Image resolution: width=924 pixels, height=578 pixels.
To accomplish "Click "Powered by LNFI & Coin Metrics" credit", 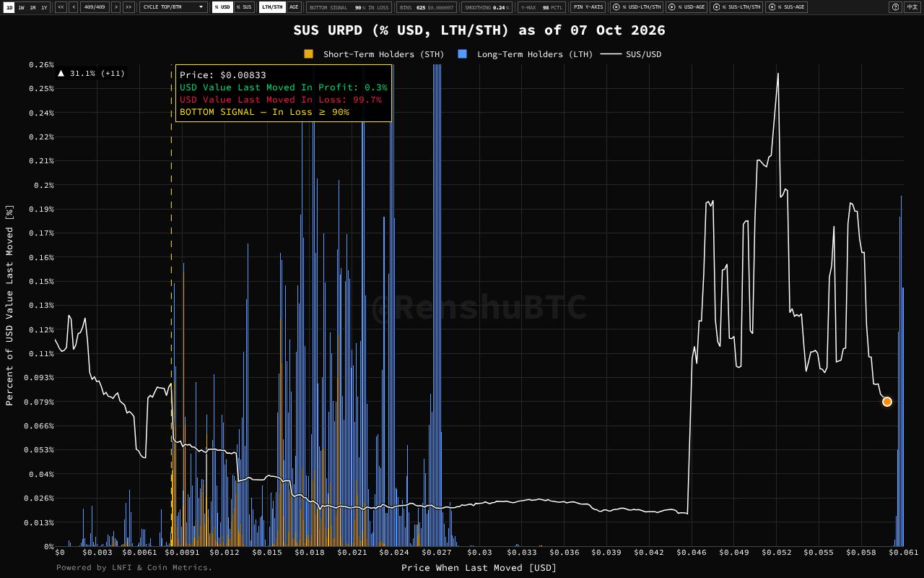I will [x=135, y=568].
